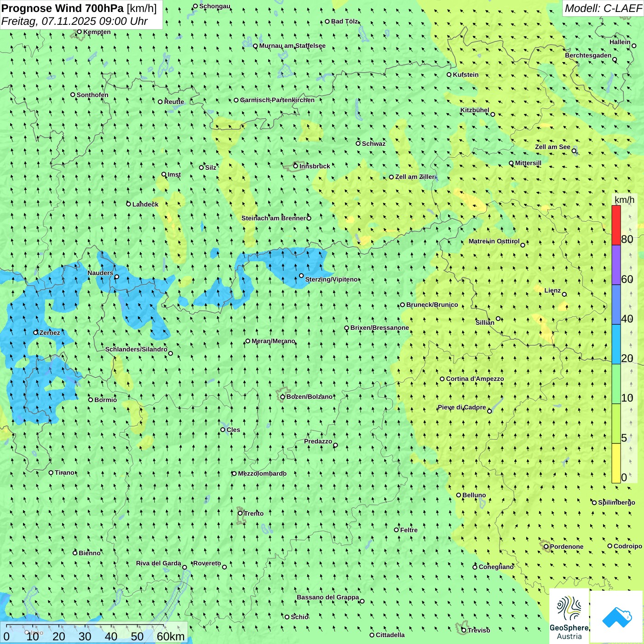Click the Tirano town label
This screenshot has height=644, width=644.
(x=64, y=472)
